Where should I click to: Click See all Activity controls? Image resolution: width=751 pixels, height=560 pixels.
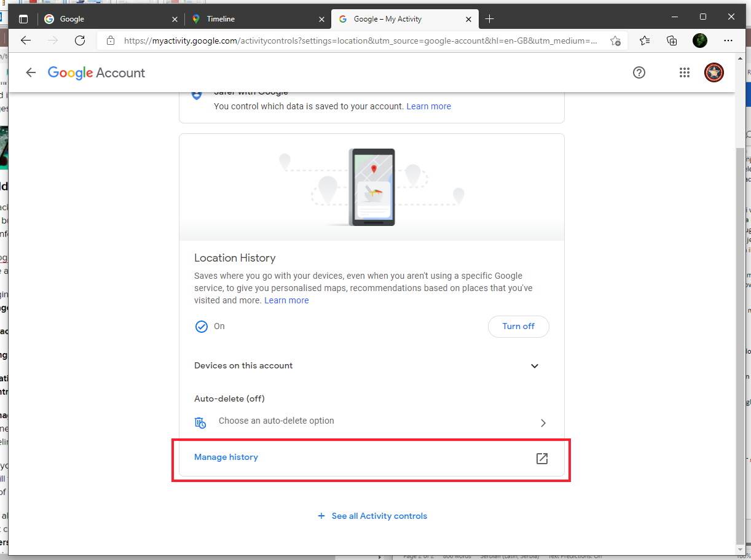[372, 516]
